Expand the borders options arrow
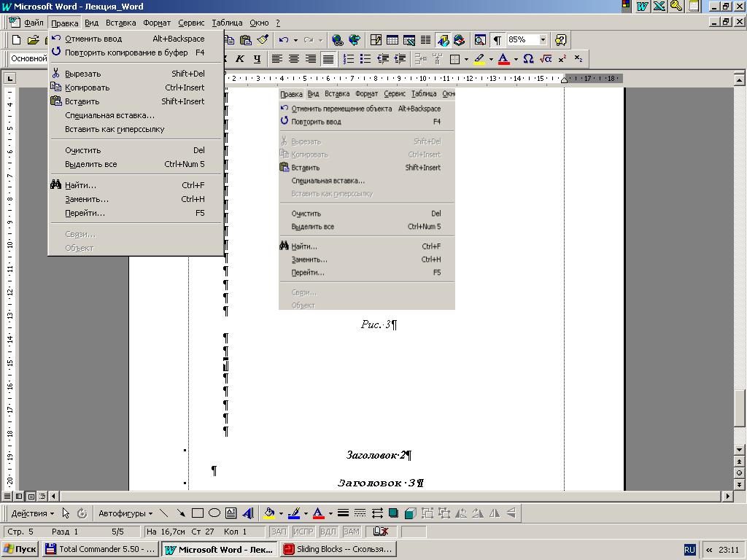Viewport: 747px width, 560px height. [x=466, y=58]
